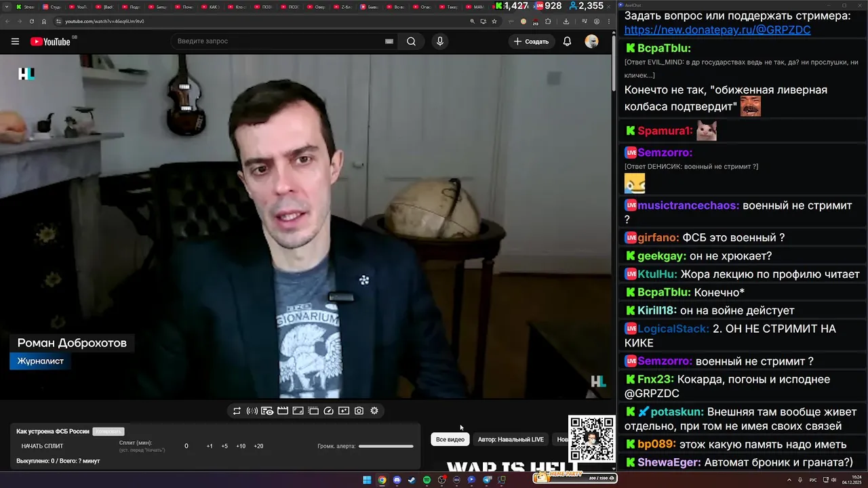Open the gear settings below the player

tap(374, 411)
